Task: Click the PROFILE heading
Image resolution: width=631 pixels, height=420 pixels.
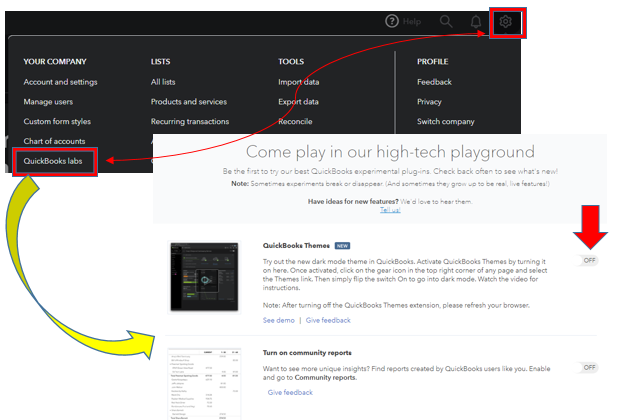Action: click(433, 62)
